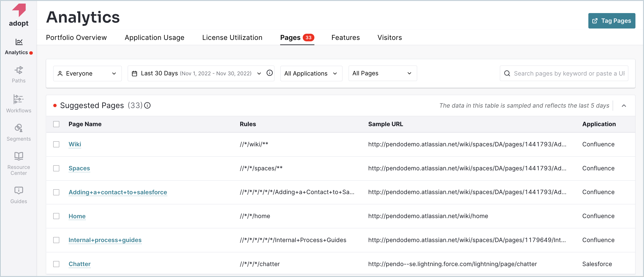Click Salesforce in the Chatter row
The image size is (644, 277).
(597, 264)
